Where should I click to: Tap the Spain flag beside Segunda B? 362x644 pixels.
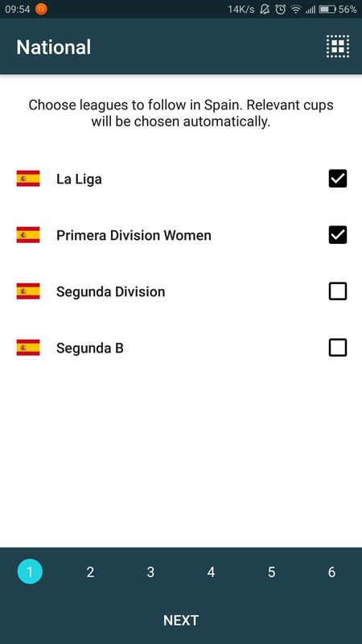click(x=28, y=348)
